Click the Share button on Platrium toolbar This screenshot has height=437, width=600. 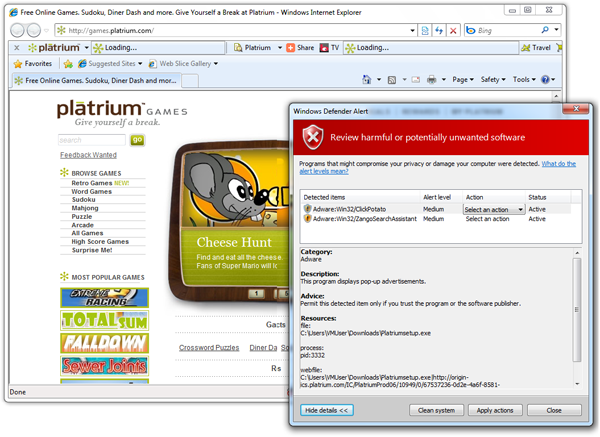click(301, 48)
